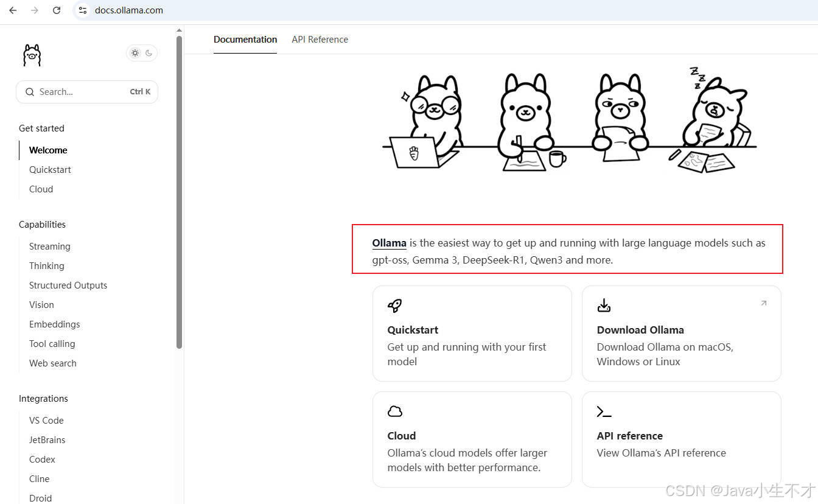This screenshot has height=504, width=818.
Task: Open the Streaming page
Action: [x=50, y=247]
